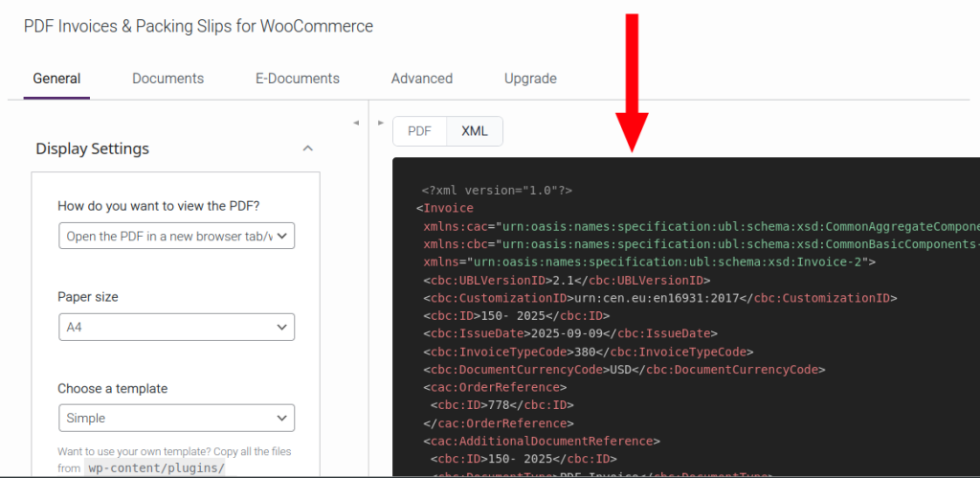The height and width of the screenshot is (478, 980).
Task: Click the wp-content/plugins/ path text
Action: coord(155,468)
